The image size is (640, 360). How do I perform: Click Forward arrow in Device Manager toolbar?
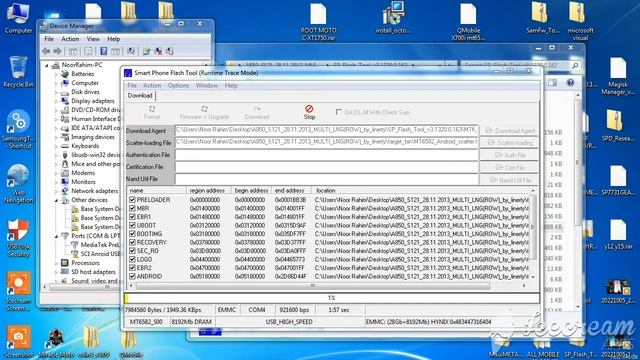point(58,51)
